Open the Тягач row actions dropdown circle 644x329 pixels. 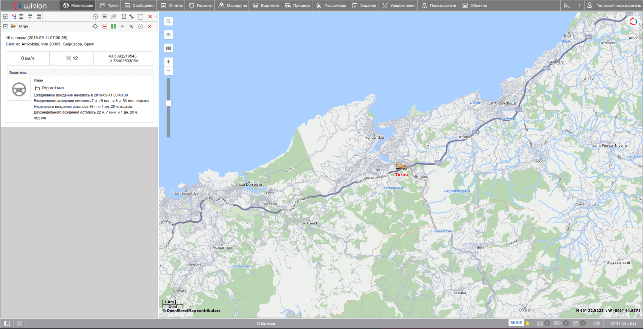click(141, 27)
